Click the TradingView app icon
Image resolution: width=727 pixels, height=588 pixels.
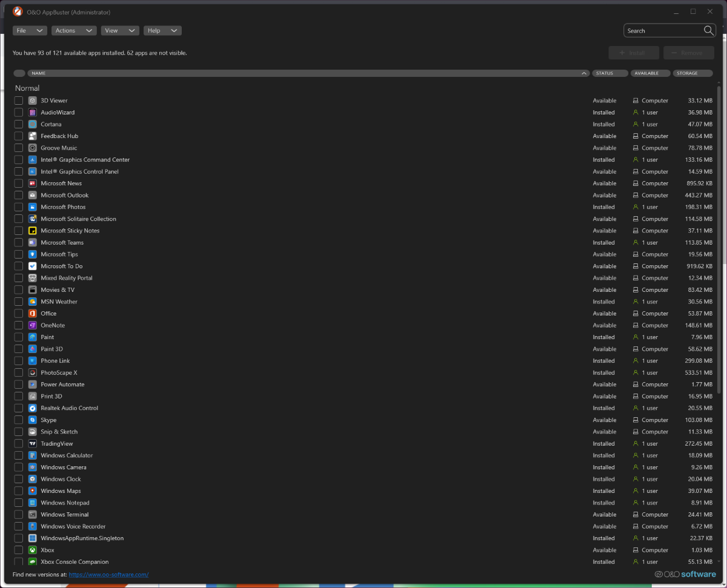tap(33, 443)
